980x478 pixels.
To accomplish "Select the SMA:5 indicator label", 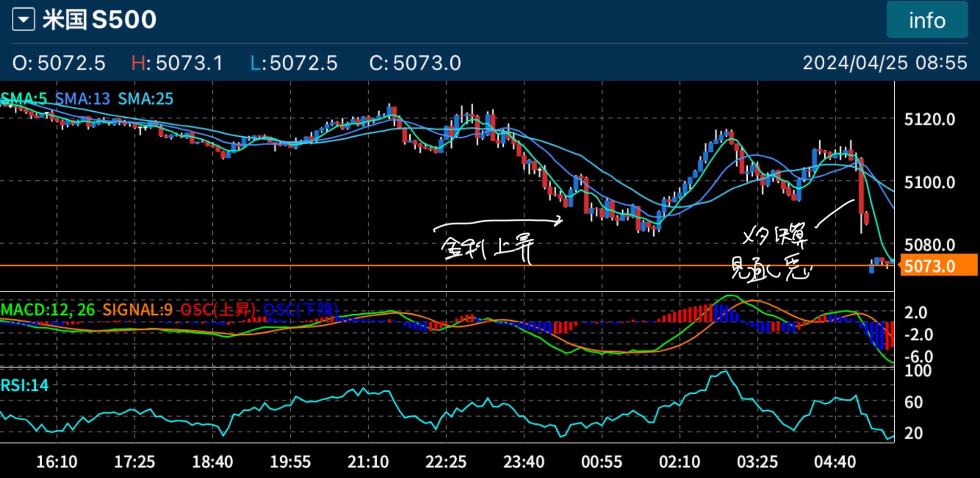I will [24, 99].
